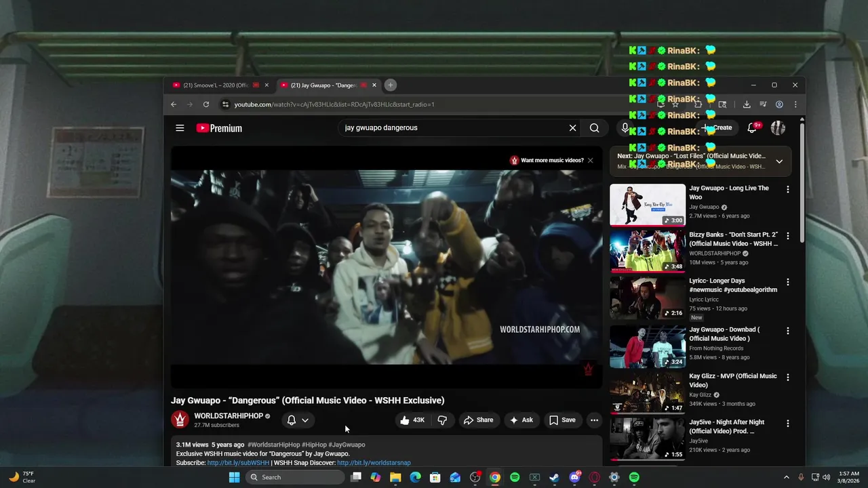
Task: Close the Smoove'L – 2020 tab
Action: click(x=267, y=85)
